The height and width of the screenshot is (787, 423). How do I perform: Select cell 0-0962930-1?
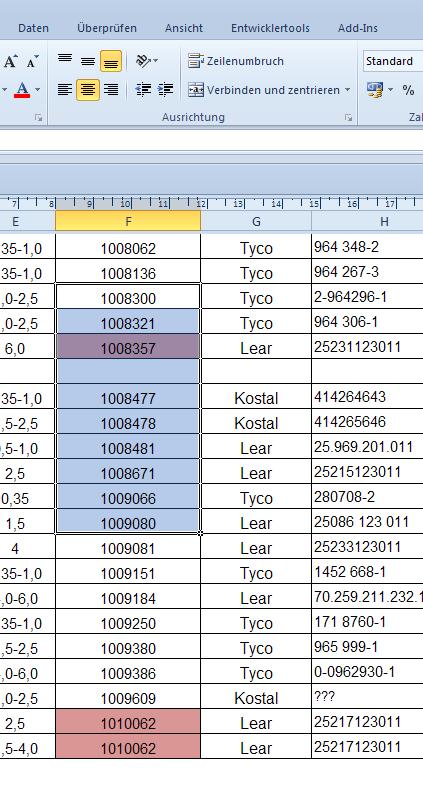[x=367, y=672]
